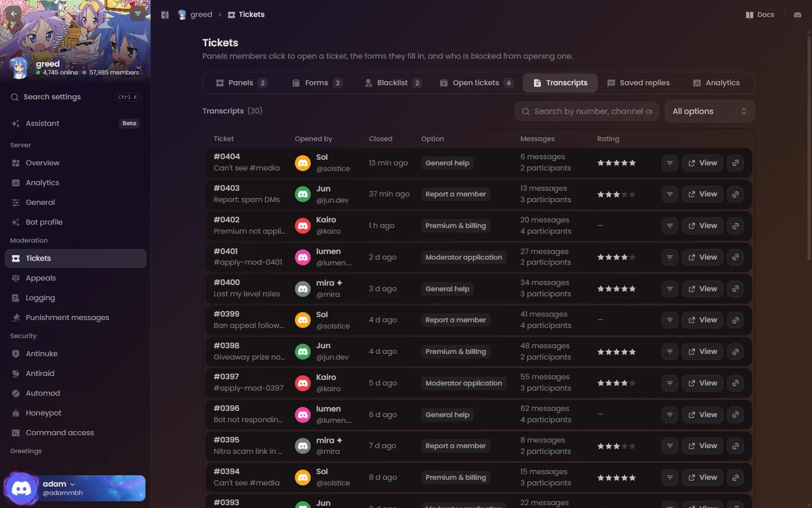Switch to the Forms tab
The width and height of the screenshot is (812, 508).
pos(317,83)
